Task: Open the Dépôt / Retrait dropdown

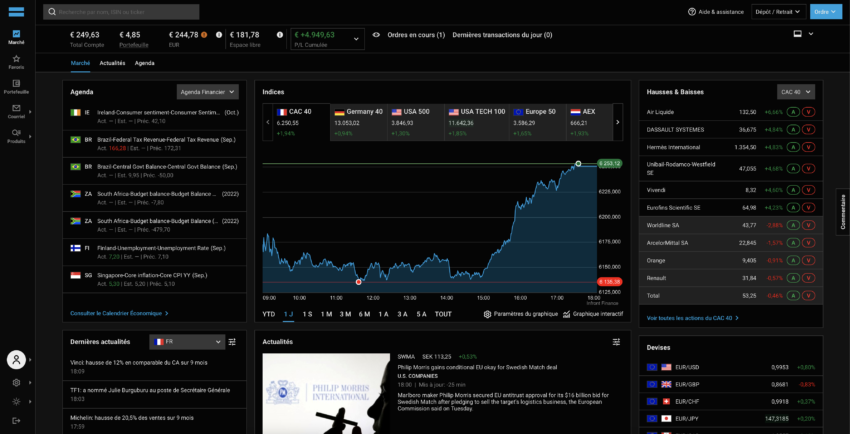Action: pyautogui.click(x=778, y=12)
